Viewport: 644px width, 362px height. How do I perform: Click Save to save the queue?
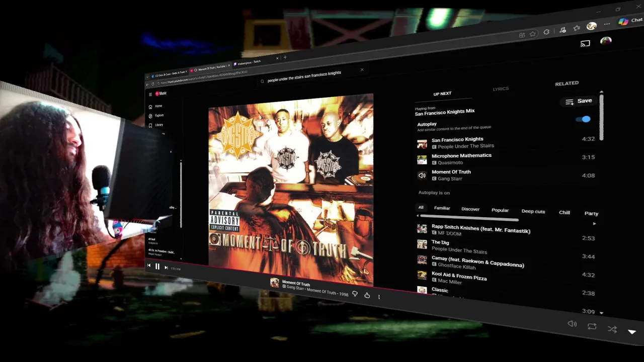[x=579, y=101]
